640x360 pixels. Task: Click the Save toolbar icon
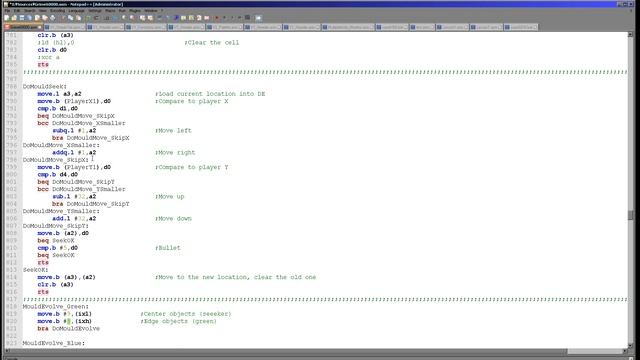tap(22, 18)
